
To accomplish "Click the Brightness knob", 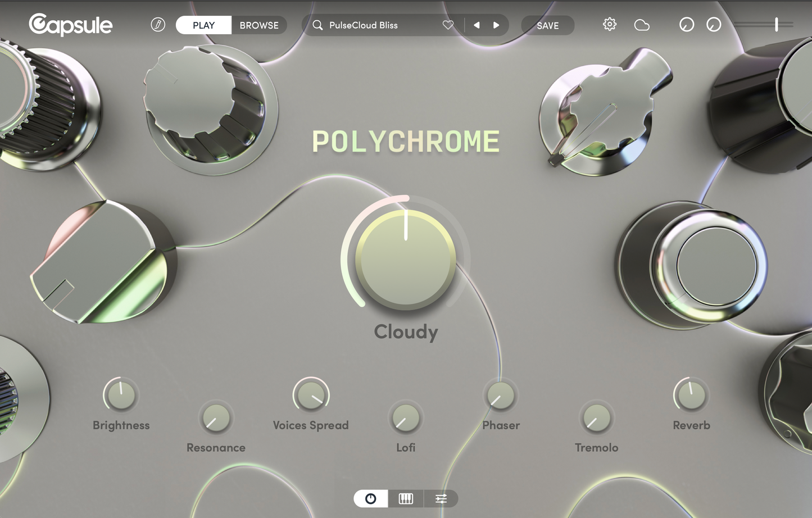I will point(121,396).
